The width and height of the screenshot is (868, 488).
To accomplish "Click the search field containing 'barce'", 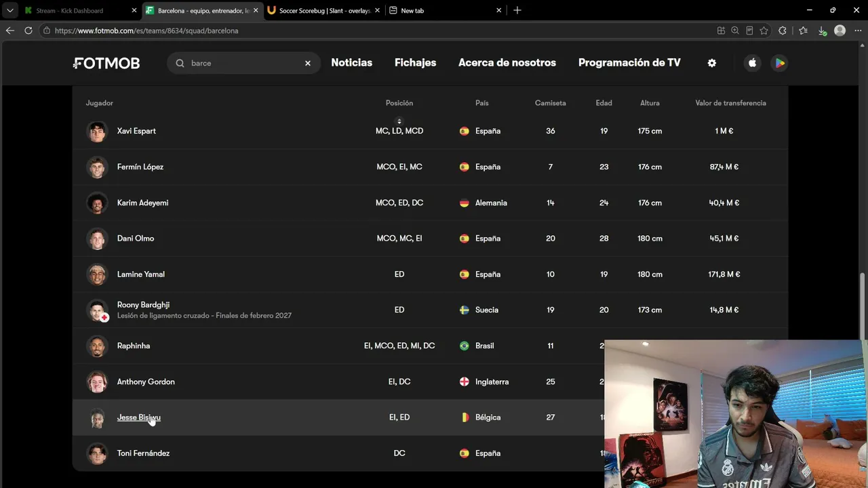I will (x=243, y=63).
